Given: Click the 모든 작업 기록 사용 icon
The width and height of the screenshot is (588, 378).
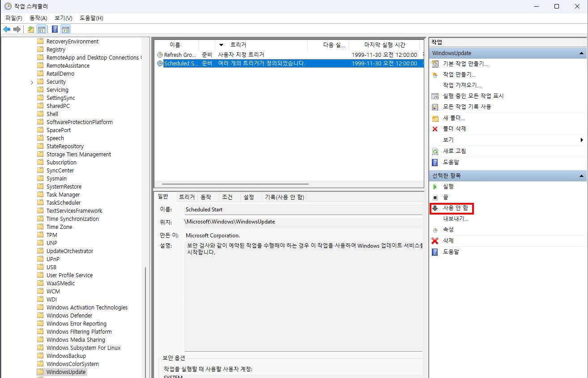Looking at the screenshot, I should pyautogui.click(x=435, y=107).
